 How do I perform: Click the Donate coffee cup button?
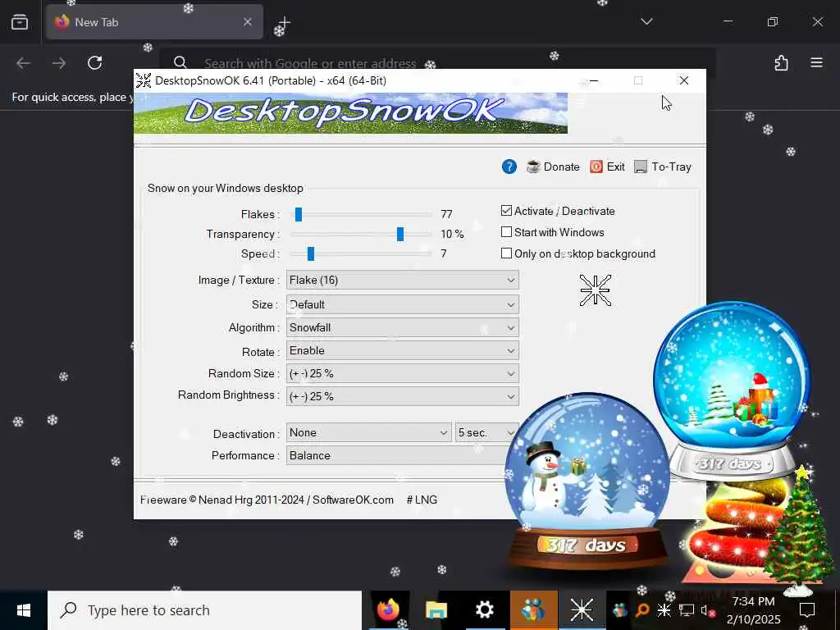(553, 167)
